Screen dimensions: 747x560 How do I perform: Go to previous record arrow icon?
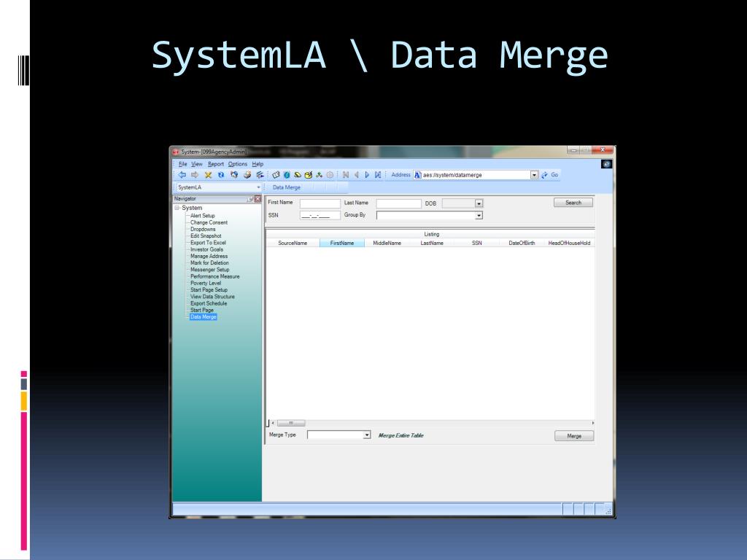[x=356, y=175]
